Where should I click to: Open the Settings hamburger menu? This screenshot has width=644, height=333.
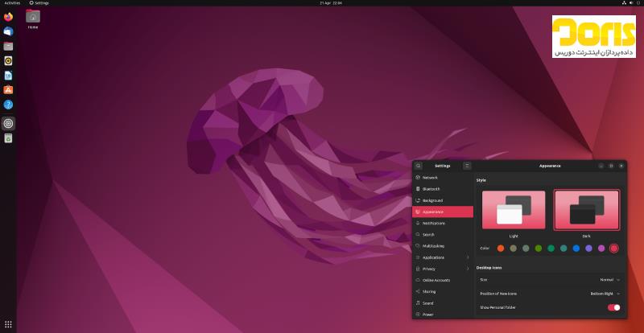[467, 166]
